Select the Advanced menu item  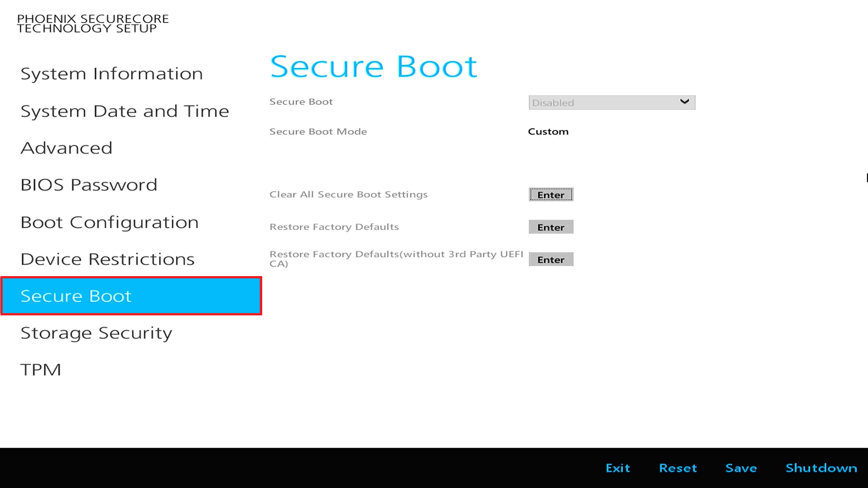click(66, 148)
